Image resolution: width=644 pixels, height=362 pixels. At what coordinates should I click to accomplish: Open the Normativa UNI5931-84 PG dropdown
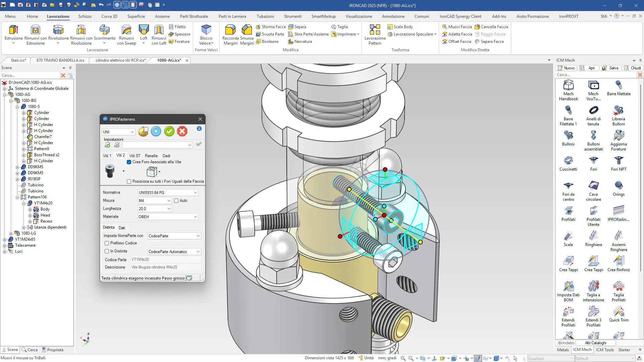coord(195,193)
